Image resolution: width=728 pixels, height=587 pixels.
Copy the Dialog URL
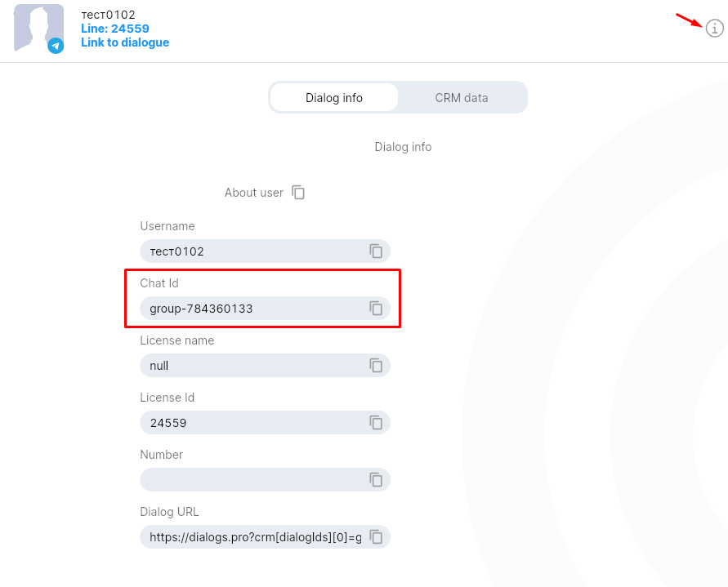coord(376,537)
